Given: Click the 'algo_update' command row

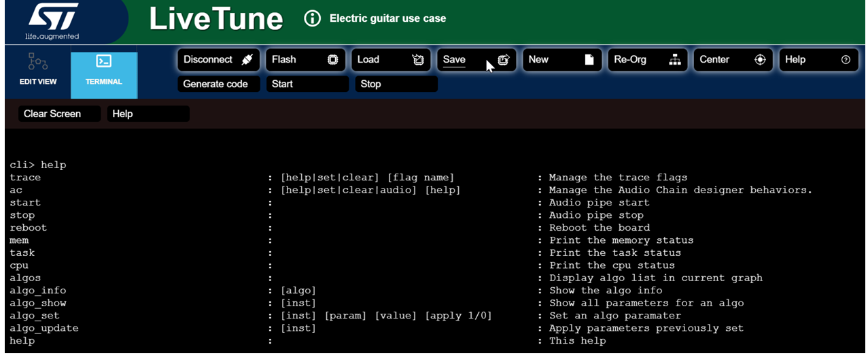Looking at the screenshot, I should click(x=44, y=328).
